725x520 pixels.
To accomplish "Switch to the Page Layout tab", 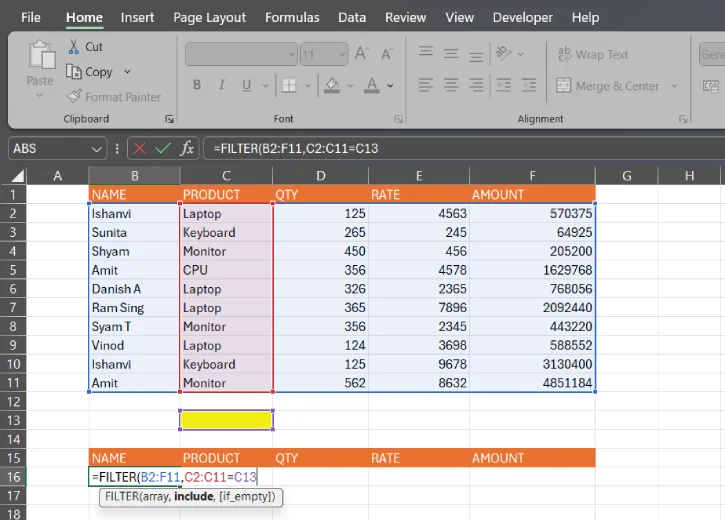I will click(209, 18).
